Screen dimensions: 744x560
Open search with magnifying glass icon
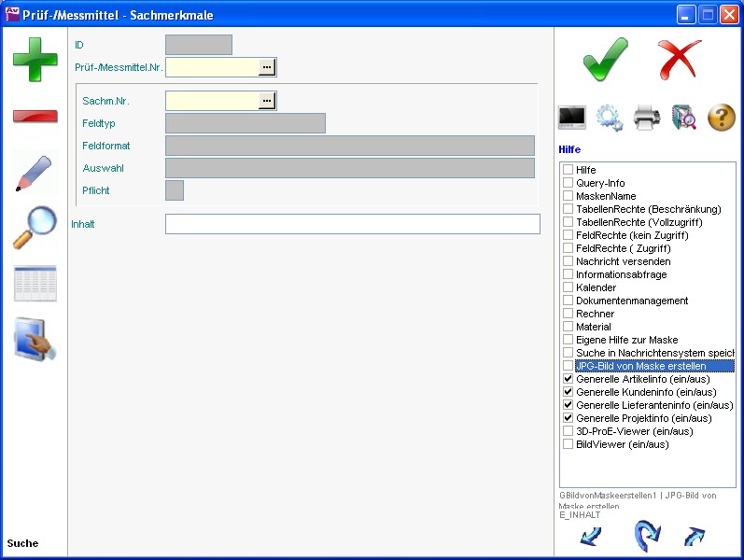tap(35, 228)
